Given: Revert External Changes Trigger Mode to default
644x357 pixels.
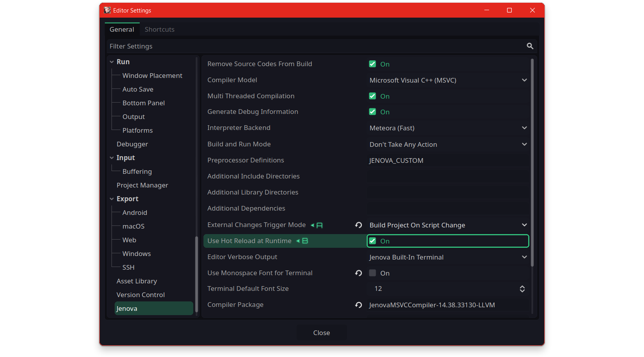Looking at the screenshot, I should tap(358, 225).
